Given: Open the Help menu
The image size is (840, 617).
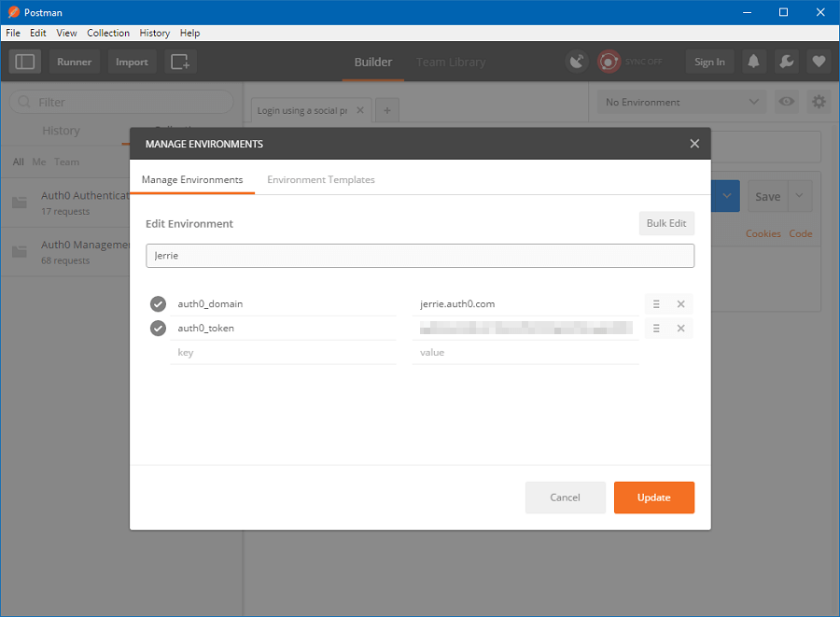Looking at the screenshot, I should [x=189, y=33].
